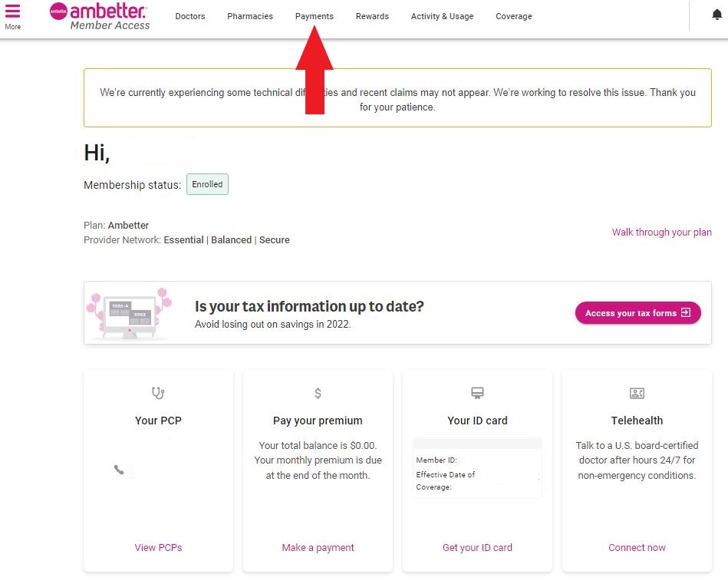Open the Pharmacies menu
The width and height of the screenshot is (728, 584).
pos(250,16)
